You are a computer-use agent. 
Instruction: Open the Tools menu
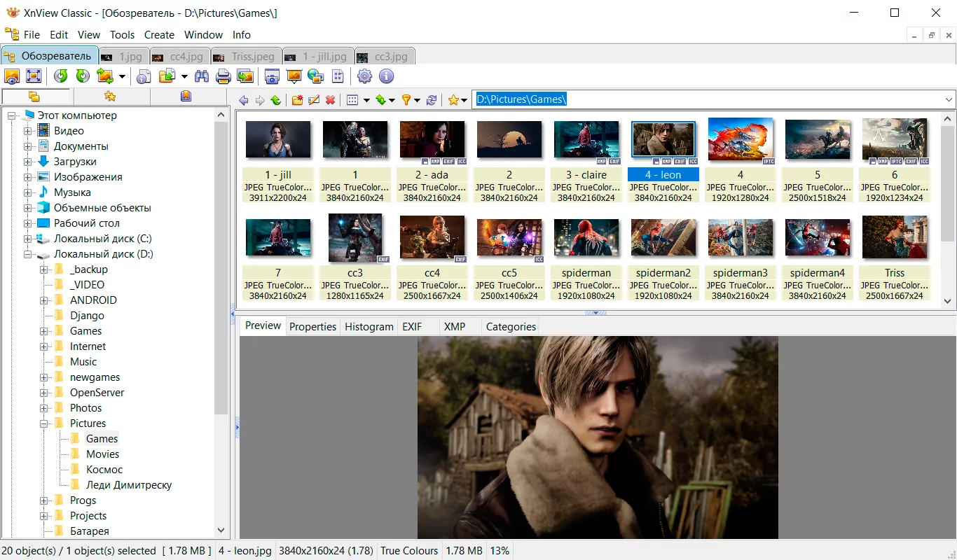coord(122,34)
